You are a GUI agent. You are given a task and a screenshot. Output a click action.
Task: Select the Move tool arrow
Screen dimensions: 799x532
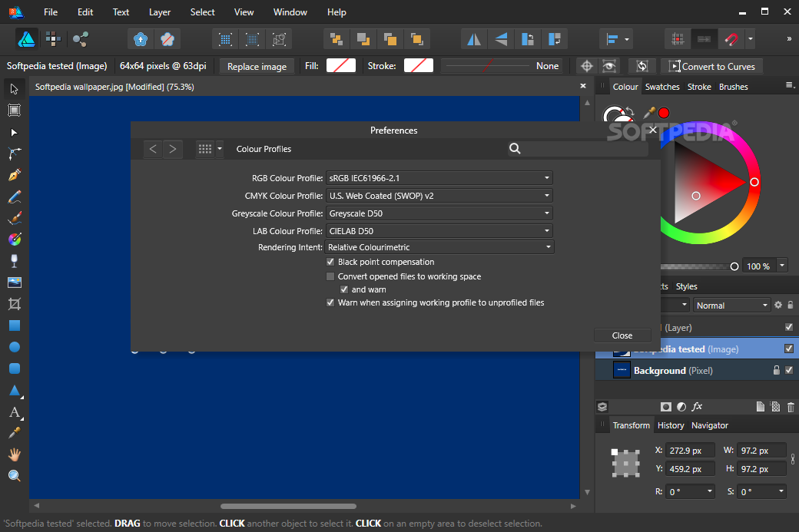click(x=15, y=89)
